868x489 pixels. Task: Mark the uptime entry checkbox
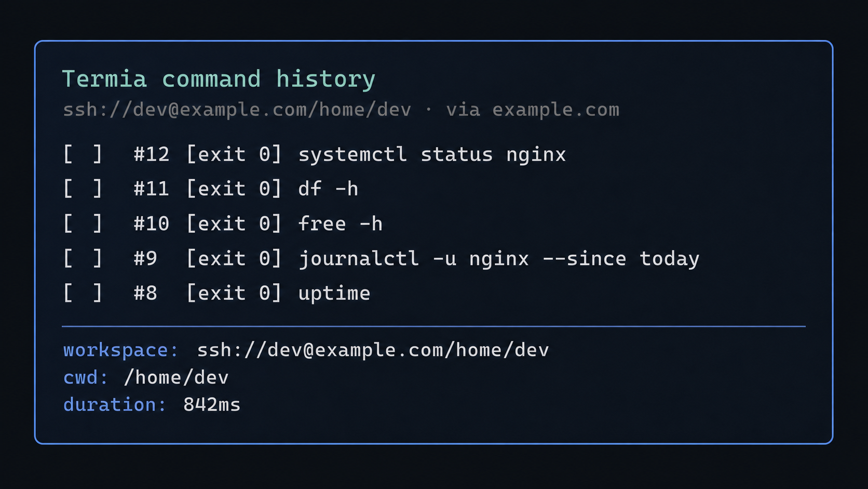coord(83,293)
